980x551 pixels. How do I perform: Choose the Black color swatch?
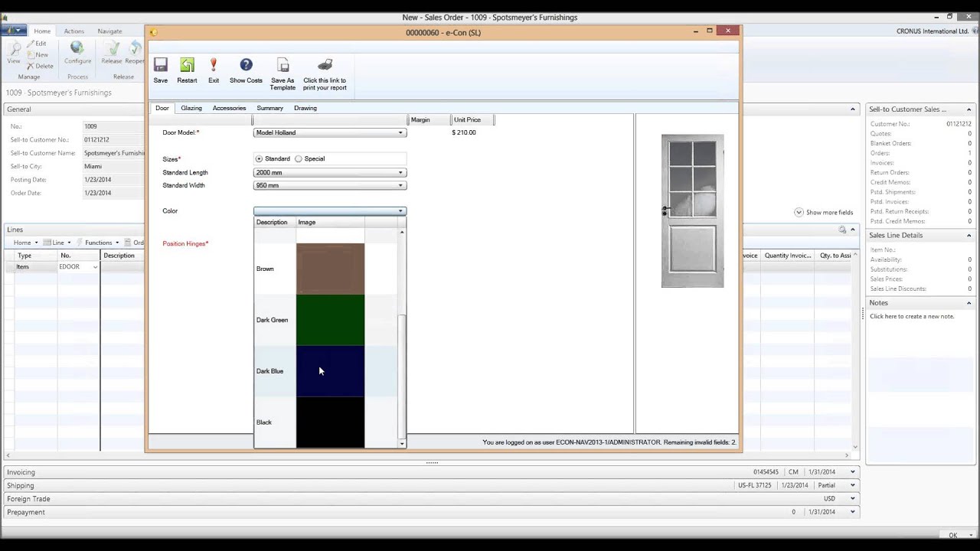330,422
